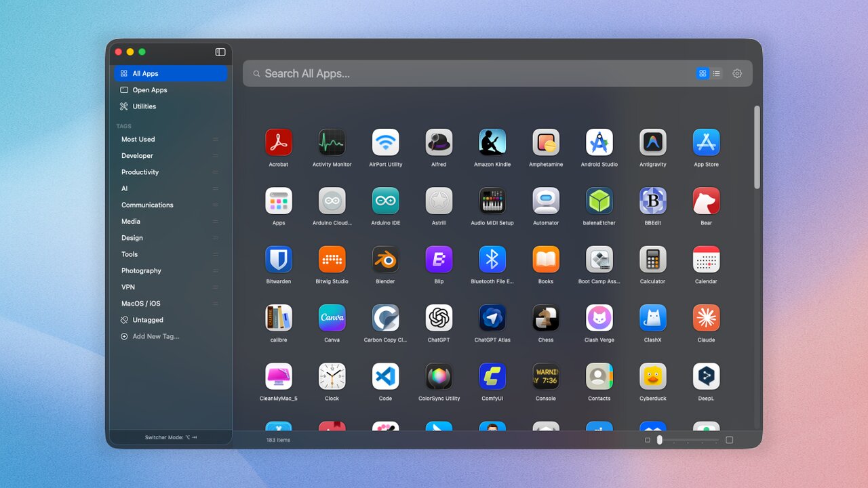Launch the Automator app
Image resolution: width=868 pixels, height=488 pixels.
point(546,201)
